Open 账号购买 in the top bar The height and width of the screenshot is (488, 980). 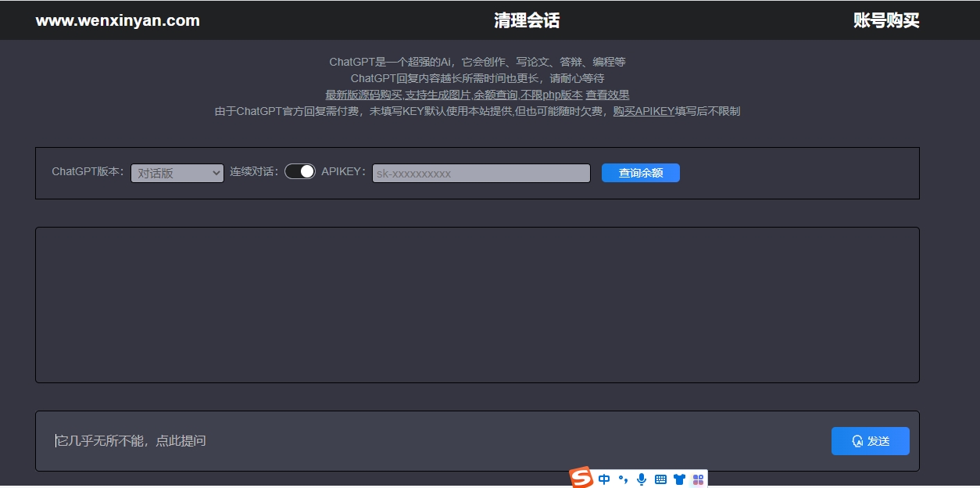click(x=886, y=20)
